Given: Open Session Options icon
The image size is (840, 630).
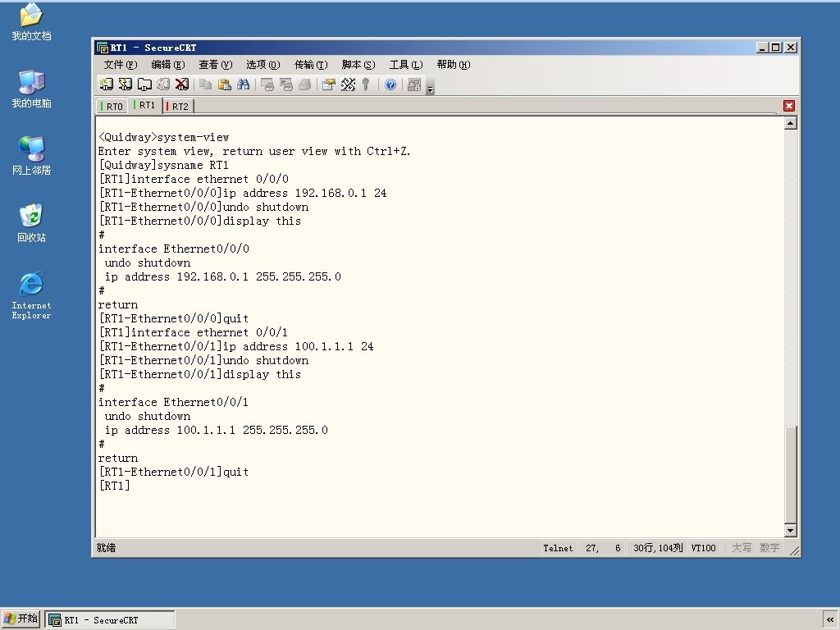Looking at the screenshot, I should 329,84.
